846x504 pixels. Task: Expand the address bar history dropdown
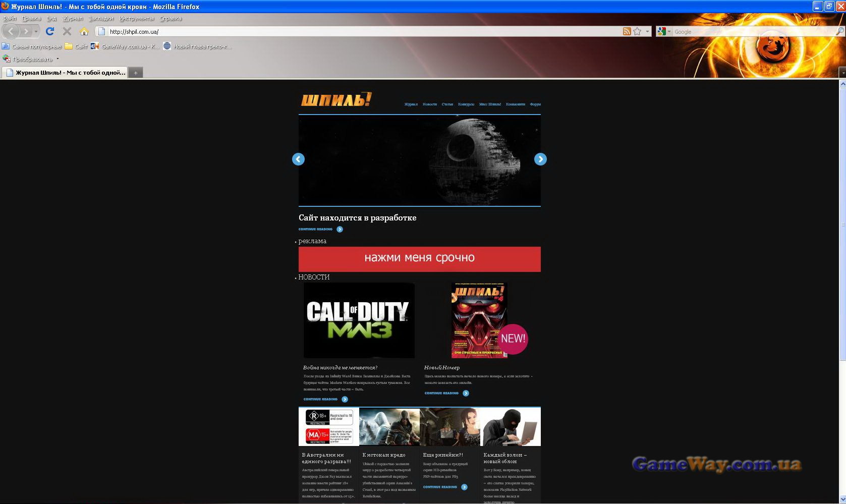click(x=648, y=31)
